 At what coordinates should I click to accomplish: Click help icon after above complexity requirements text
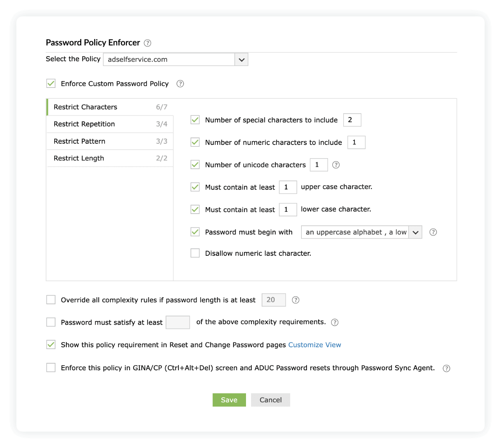click(x=335, y=322)
